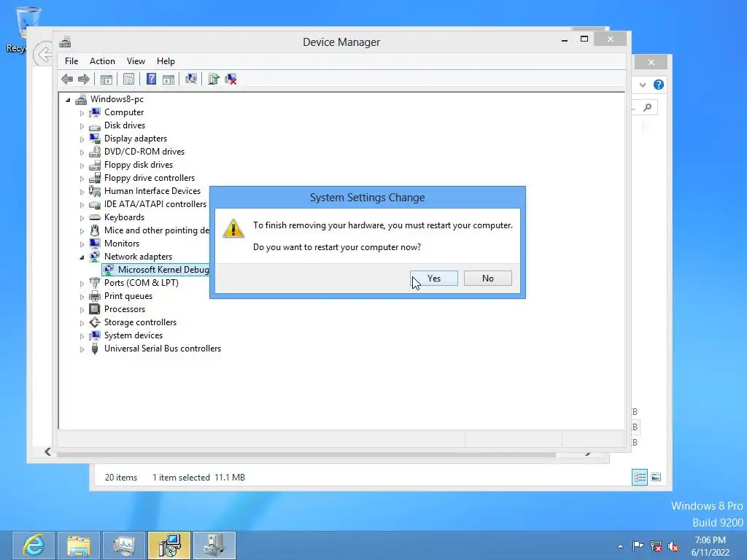Screen dimensions: 747x560
Task: Click the Performance Monitor taskbar icon
Action: coord(124,545)
